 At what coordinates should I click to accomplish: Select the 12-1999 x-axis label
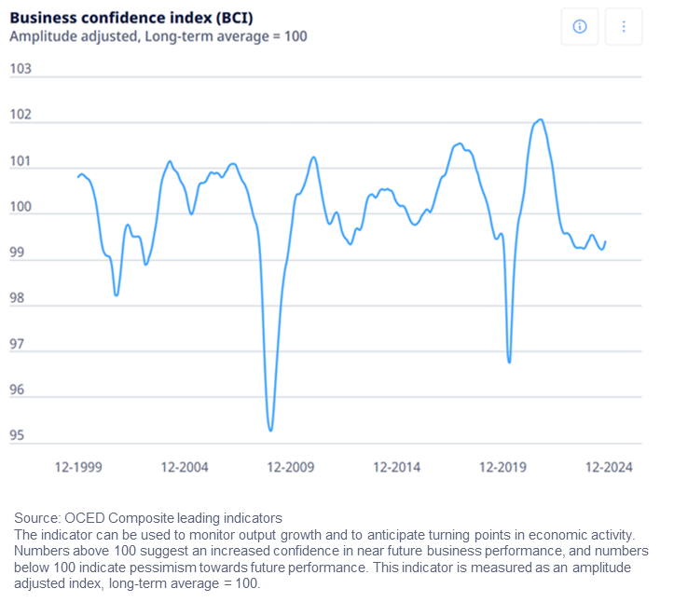tap(78, 467)
